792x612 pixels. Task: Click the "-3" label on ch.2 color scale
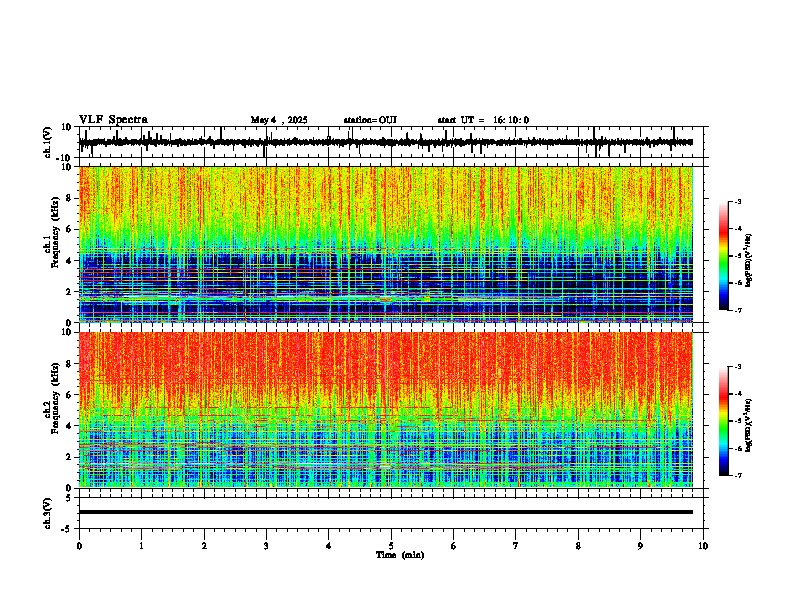click(x=737, y=367)
